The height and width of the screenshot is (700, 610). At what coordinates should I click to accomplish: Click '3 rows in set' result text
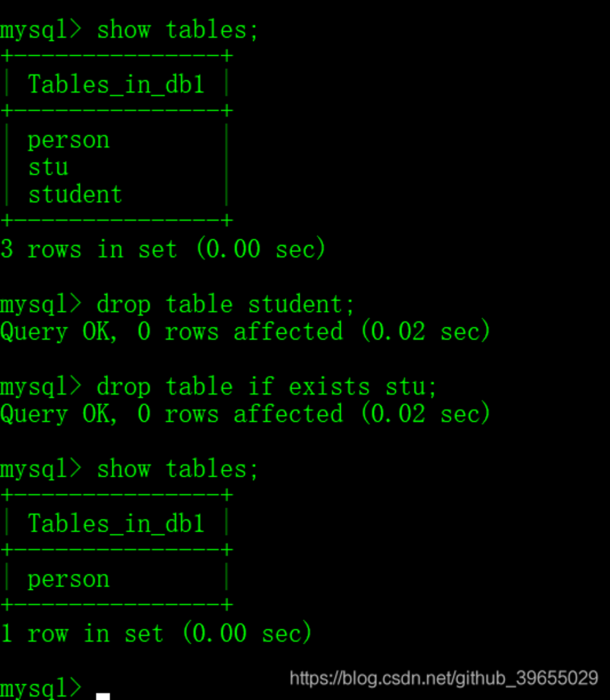89,250
